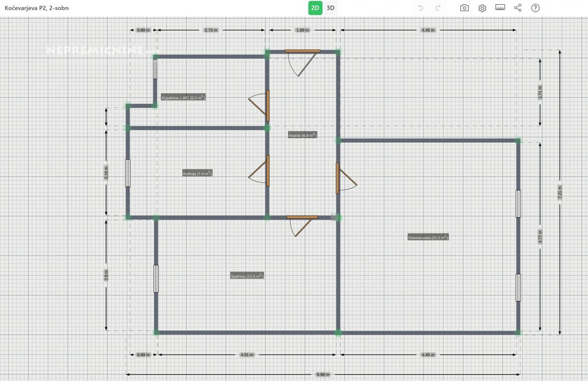The image size is (588, 381).
Task: Click the Kopalnica z WC label
Action: (x=183, y=97)
